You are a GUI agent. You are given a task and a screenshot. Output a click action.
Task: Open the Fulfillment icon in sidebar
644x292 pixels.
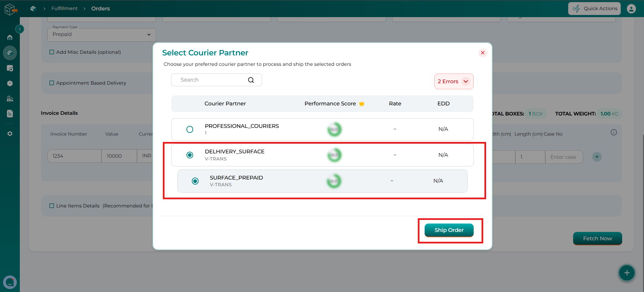[10, 53]
